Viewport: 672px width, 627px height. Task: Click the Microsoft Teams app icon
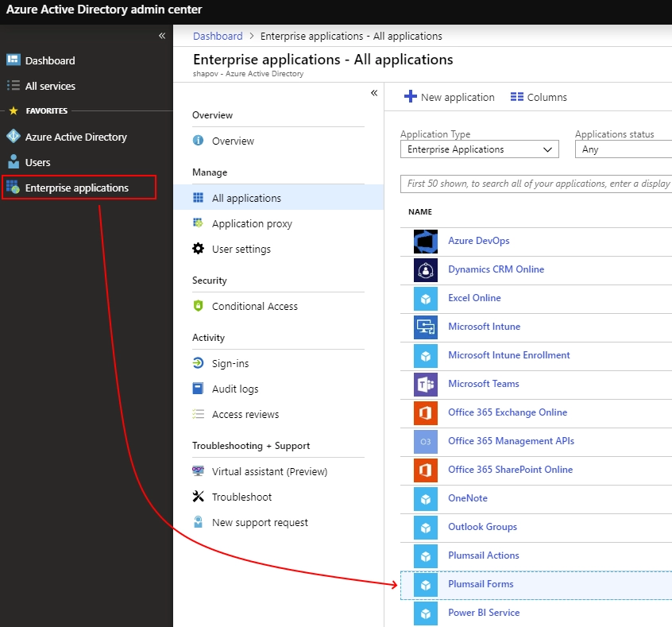[x=426, y=385]
